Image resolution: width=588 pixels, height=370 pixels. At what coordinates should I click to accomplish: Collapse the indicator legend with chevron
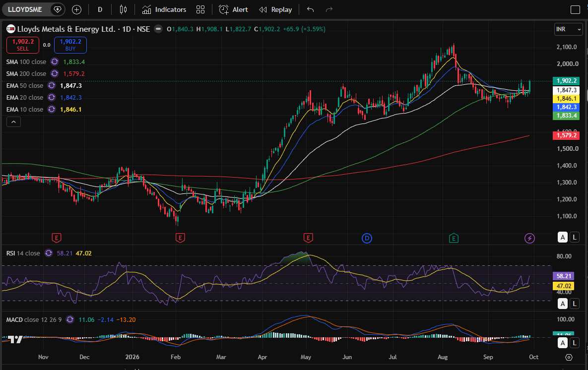13,122
